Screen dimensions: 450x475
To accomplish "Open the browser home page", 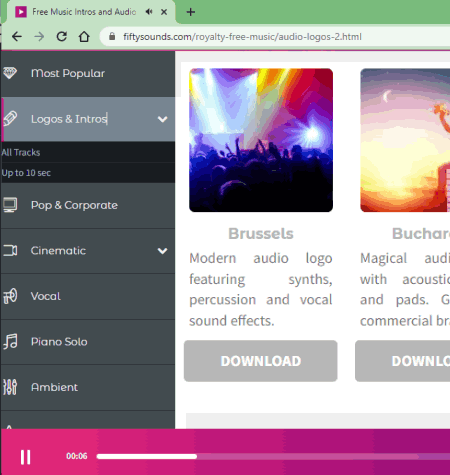I will (x=84, y=36).
